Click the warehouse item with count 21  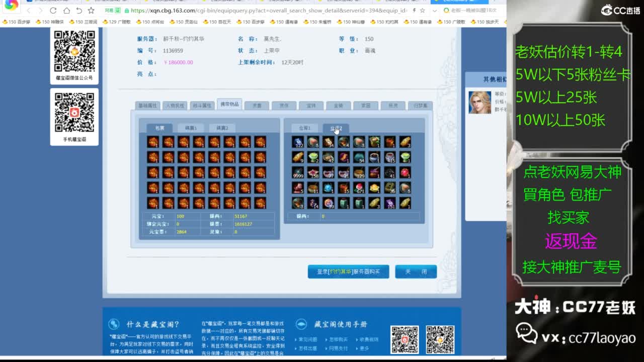click(344, 172)
